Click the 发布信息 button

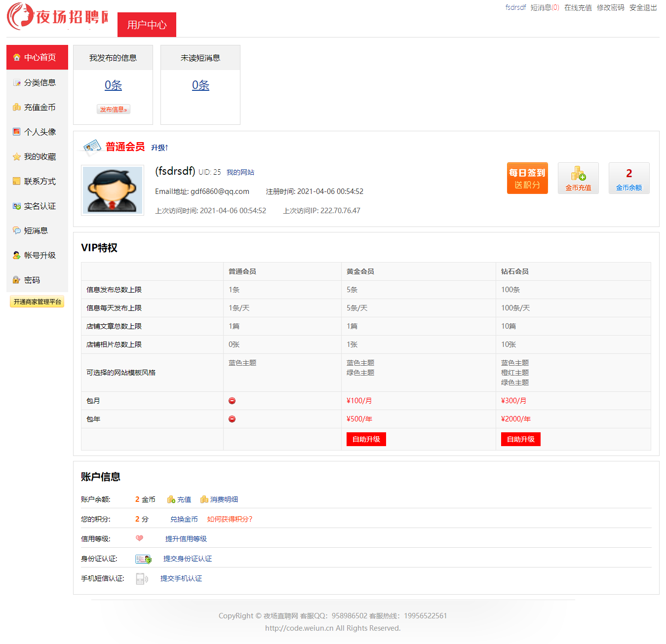point(113,110)
